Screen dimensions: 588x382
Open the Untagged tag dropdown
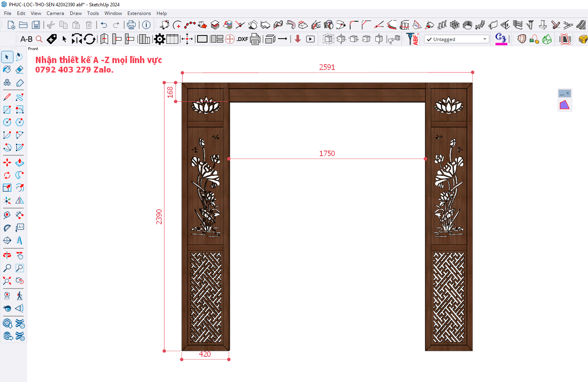456,39
